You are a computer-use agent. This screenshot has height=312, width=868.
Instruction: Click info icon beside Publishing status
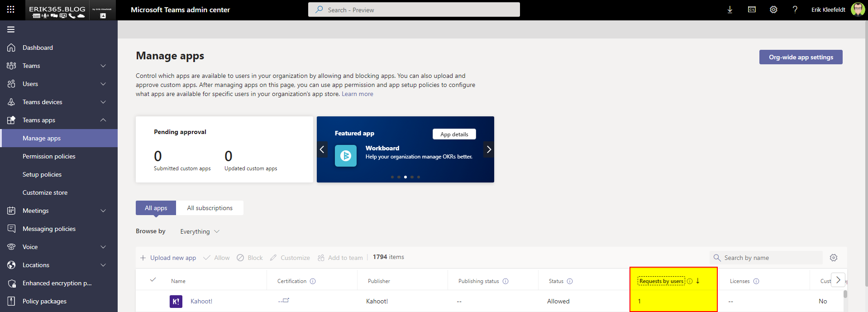point(506,281)
